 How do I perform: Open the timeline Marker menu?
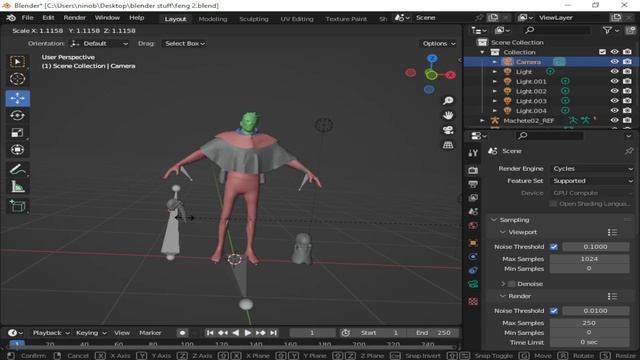pyautogui.click(x=150, y=333)
